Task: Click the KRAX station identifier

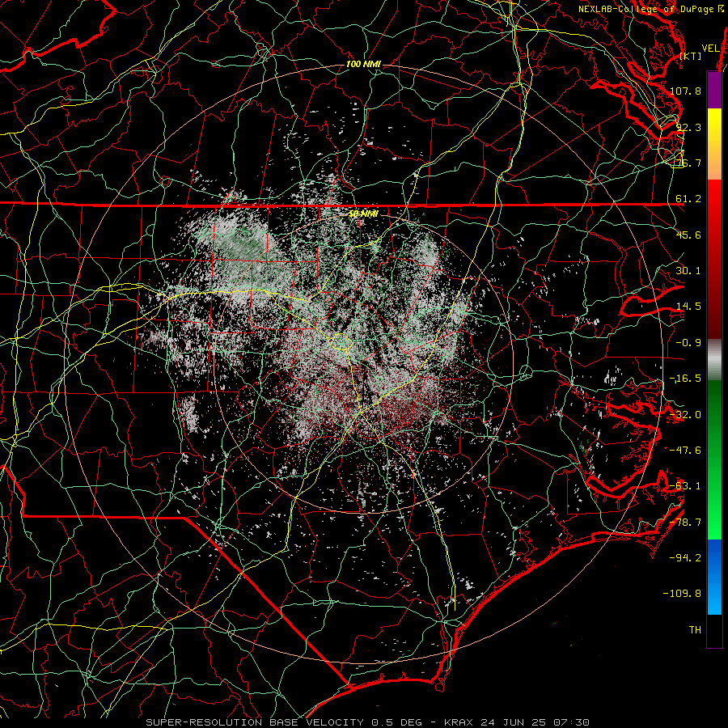Action: (459, 722)
